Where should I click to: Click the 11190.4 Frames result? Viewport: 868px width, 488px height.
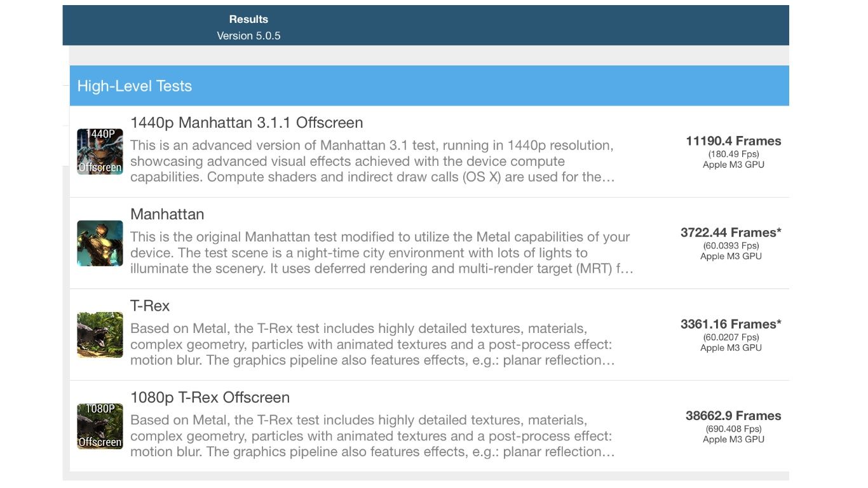point(733,141)
